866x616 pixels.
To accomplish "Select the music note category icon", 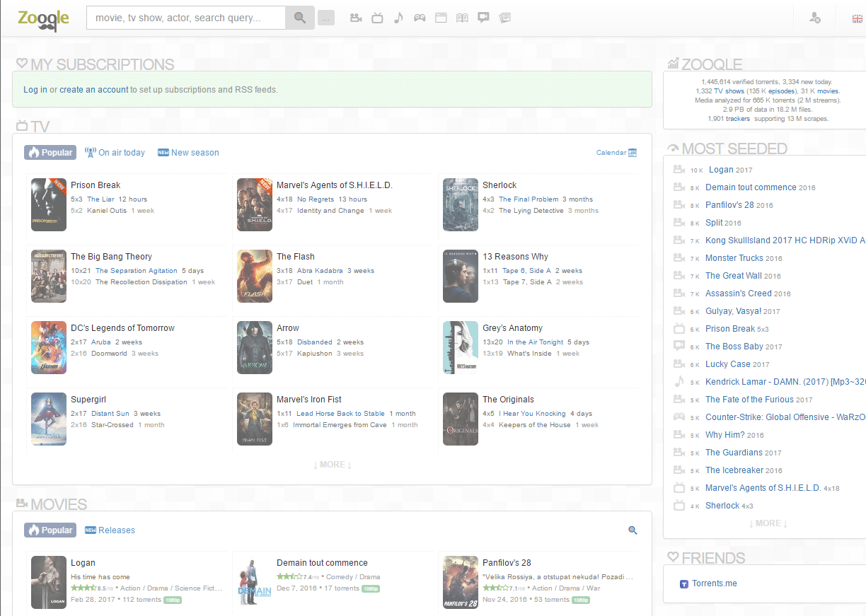I will point(398,18).
